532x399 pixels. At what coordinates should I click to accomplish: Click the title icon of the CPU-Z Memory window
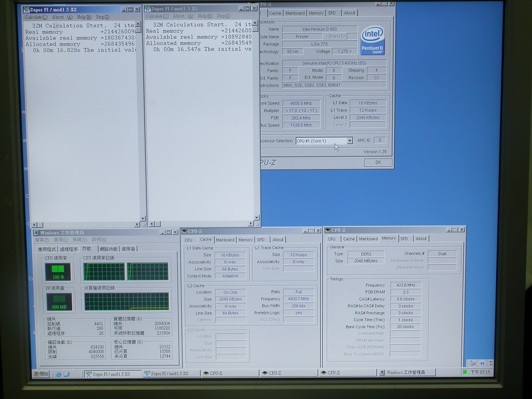(x=328, y=230)
